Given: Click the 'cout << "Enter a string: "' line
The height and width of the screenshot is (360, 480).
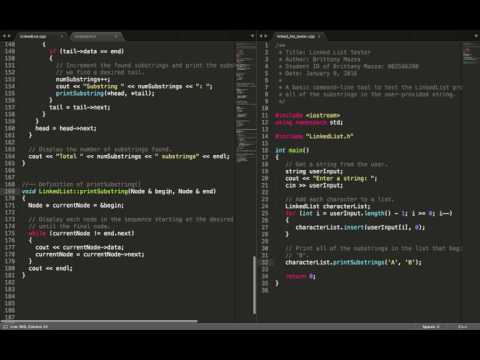Looking at the screenshot, I should coord(331,178).
